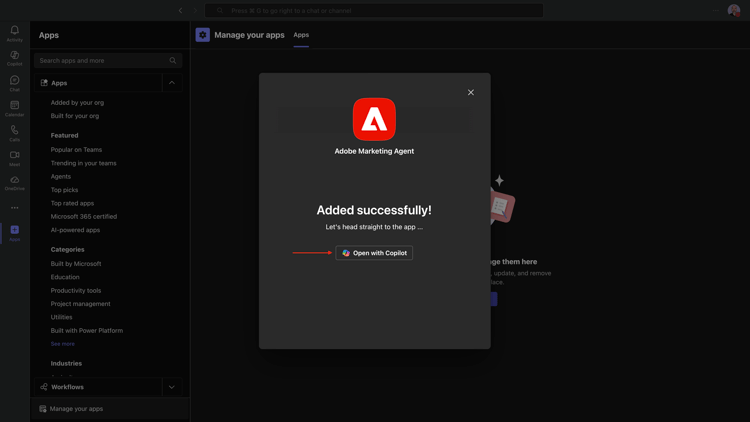Click the search magnifier in Apps panel
This screenshot has height=422, width=750.
173,61
